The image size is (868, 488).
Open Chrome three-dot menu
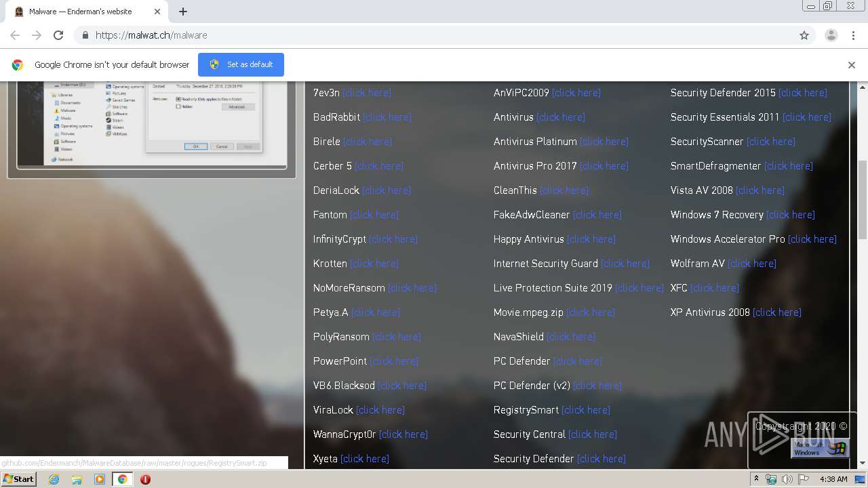(853, 35)
